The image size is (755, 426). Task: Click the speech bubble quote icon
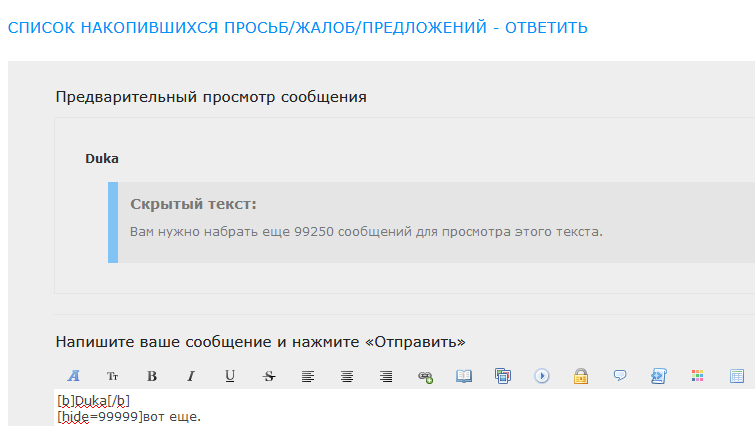(x=620, y=375)
